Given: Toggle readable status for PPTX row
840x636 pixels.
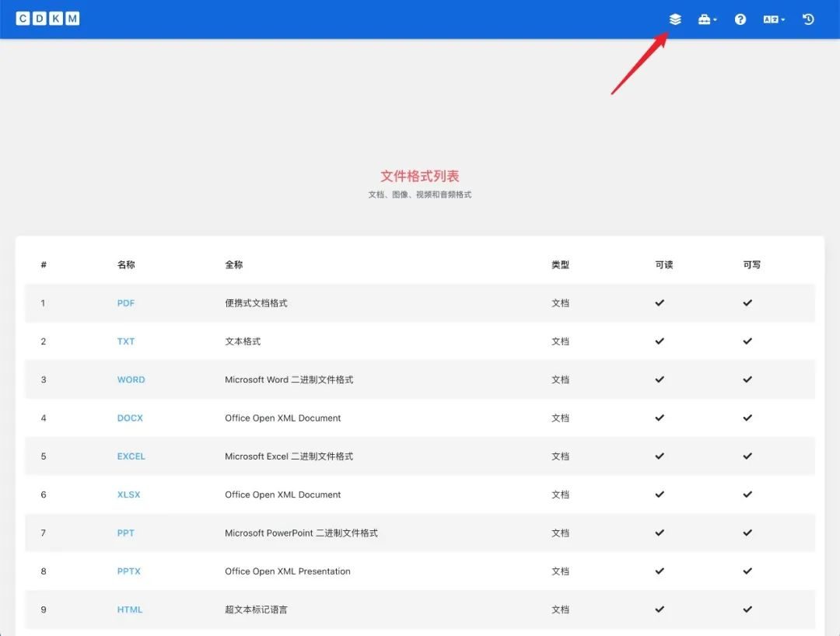Looking at the screenshot, I should [x=659, y=571].
